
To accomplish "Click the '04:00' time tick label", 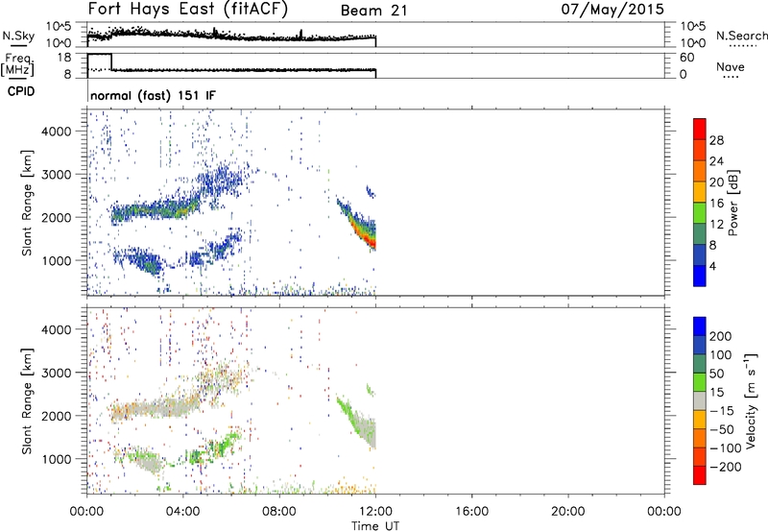I will [182, 512].
